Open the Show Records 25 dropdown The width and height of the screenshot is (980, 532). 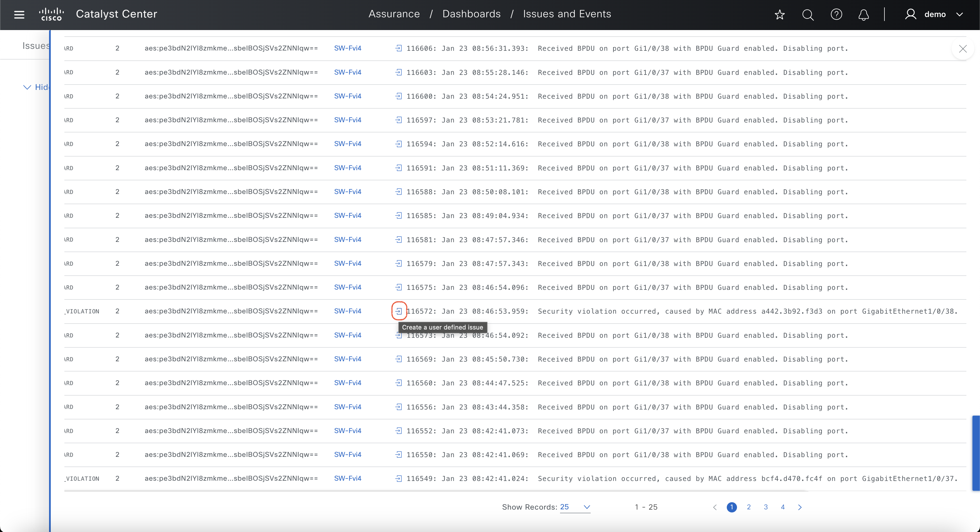tap(575, 507)
